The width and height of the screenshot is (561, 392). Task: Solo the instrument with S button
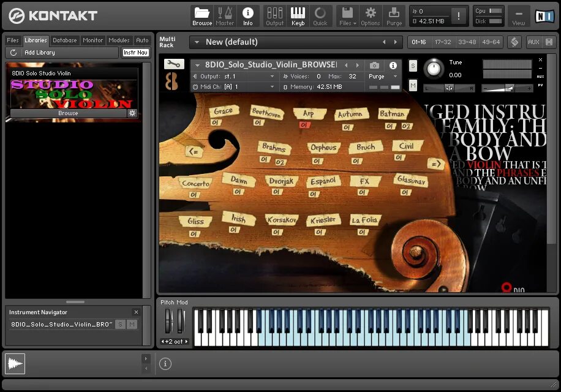click(x=413, y=66)
